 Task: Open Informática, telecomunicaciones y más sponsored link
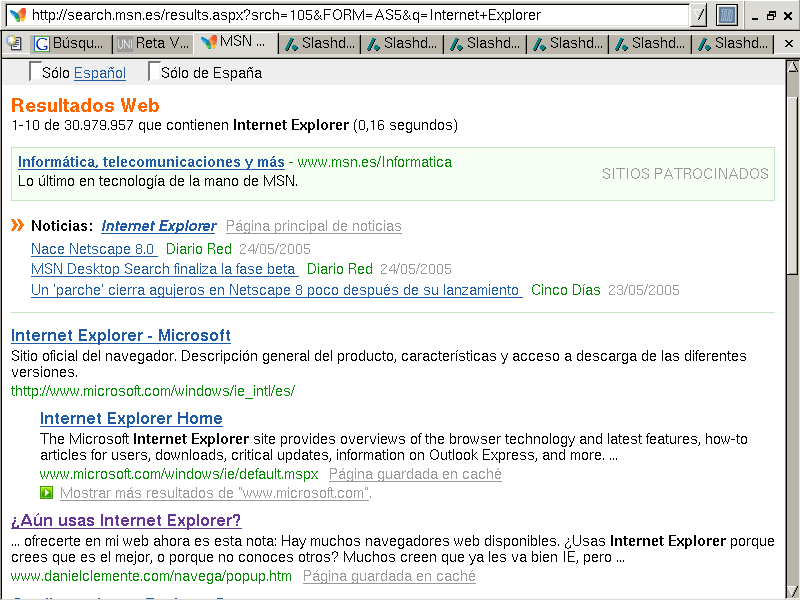151,162
